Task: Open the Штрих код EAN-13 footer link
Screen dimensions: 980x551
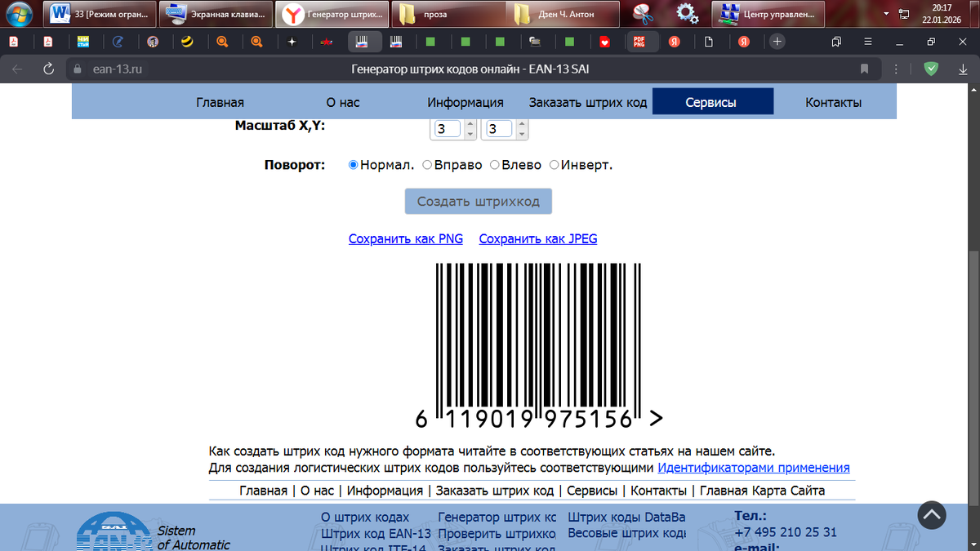Action: (x=376, y=534)
